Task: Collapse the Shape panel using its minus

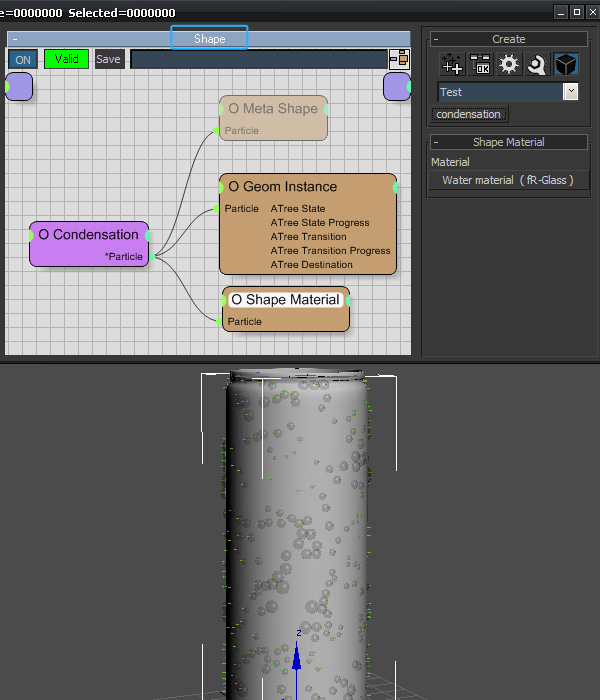Action: pos(15,39)
